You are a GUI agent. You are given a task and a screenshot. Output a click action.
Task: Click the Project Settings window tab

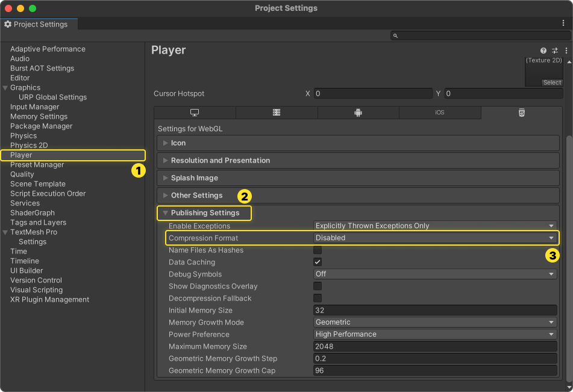point(39,24)
